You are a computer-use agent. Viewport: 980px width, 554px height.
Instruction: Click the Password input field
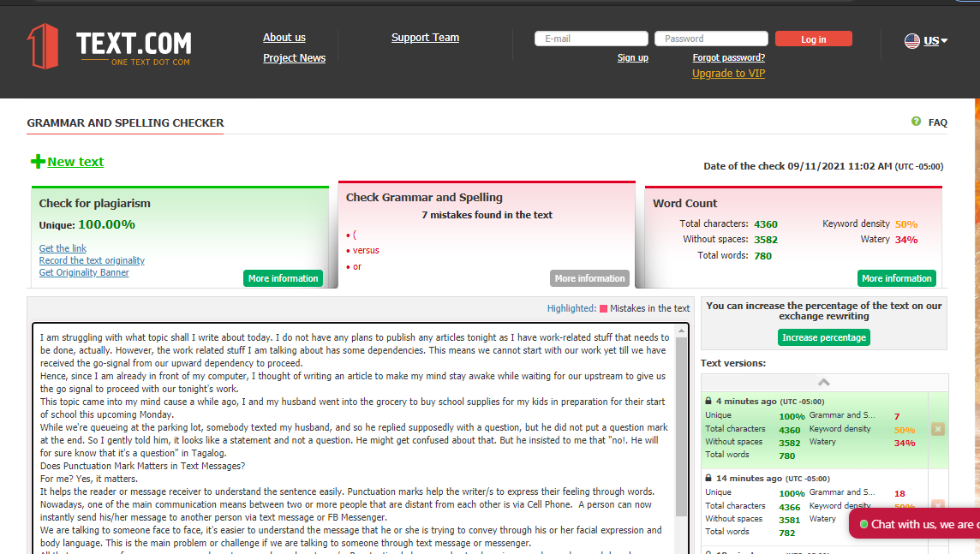click(x=711, y=39)
